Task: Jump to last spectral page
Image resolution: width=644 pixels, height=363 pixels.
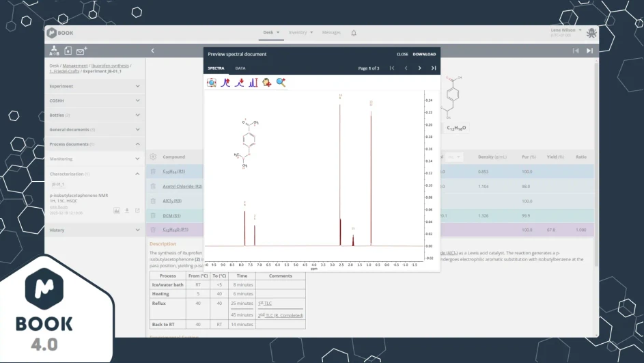Action: pyautogui.click(x=433, y=68)
